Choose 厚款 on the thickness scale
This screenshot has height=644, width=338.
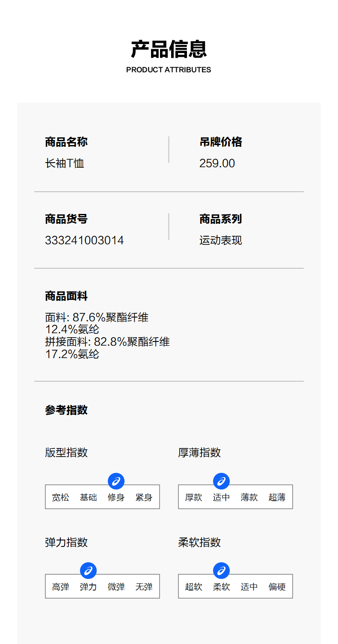pyautogui.click(x=193, y=498)
